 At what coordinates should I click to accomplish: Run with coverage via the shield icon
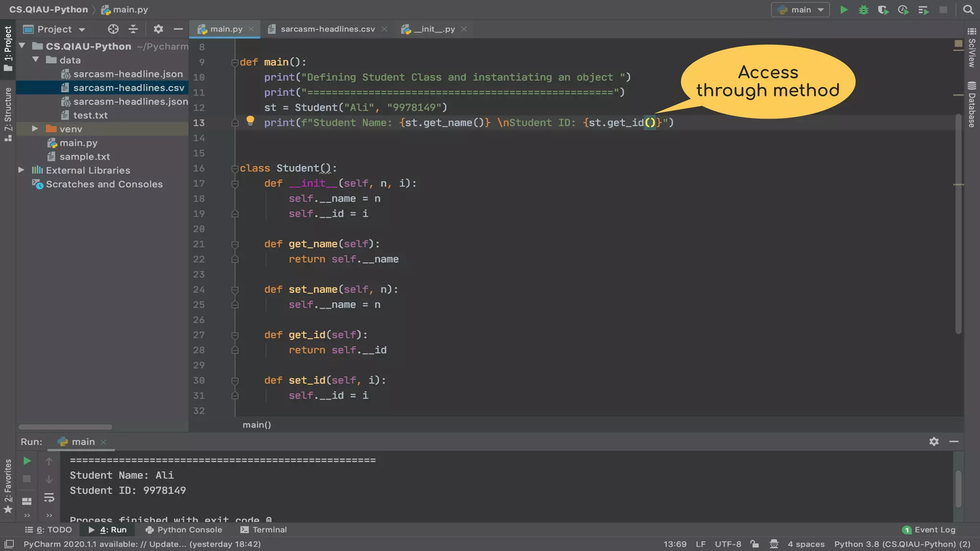click(x=883, y=10)
